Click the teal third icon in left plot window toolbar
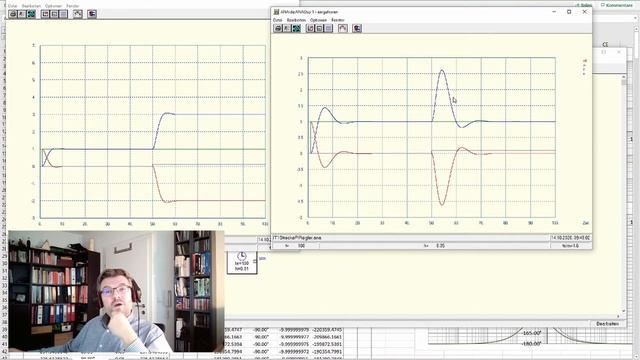 tap(31, 14)
